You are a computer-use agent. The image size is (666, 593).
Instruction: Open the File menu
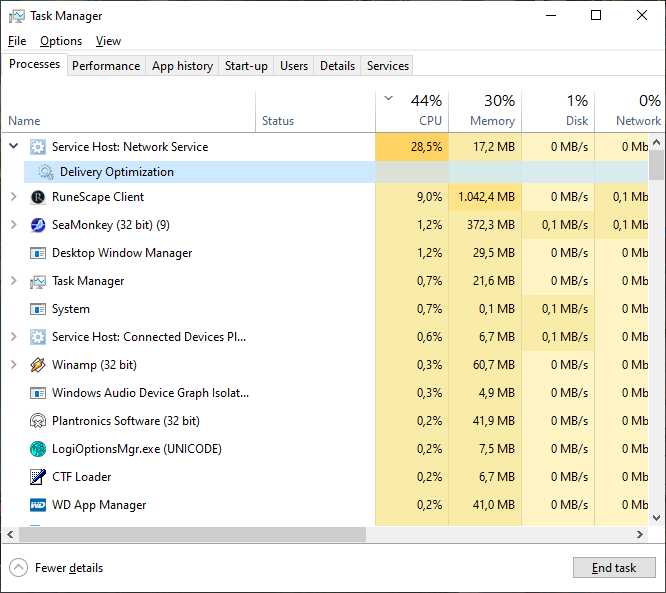[x=17, y=41]
